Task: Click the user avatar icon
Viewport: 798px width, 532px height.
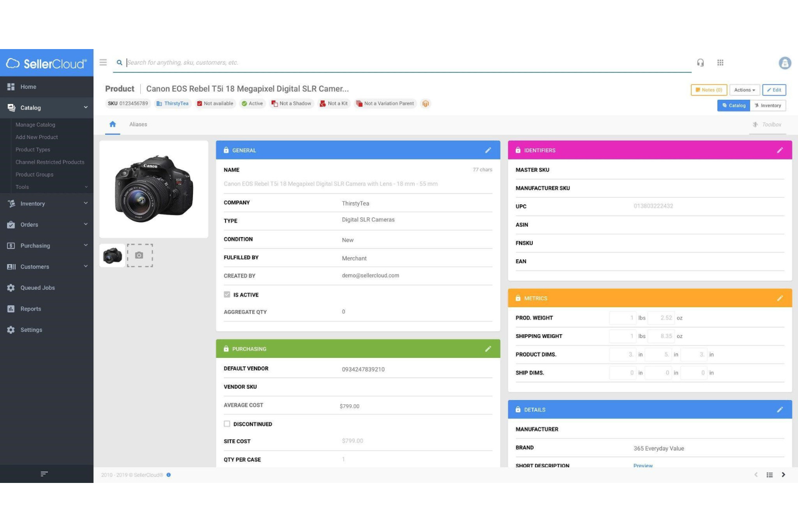Action: tap(785, 63)
